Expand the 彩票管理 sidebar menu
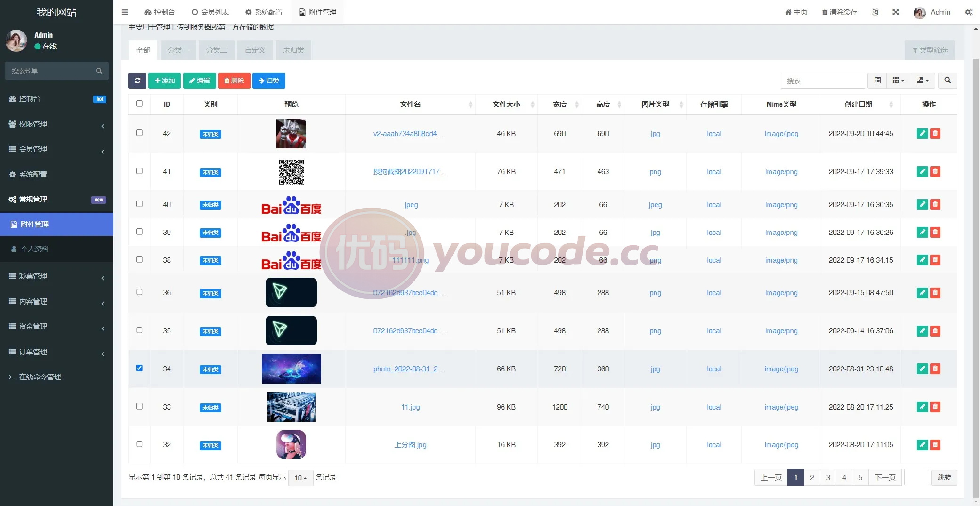 point(57,276)
